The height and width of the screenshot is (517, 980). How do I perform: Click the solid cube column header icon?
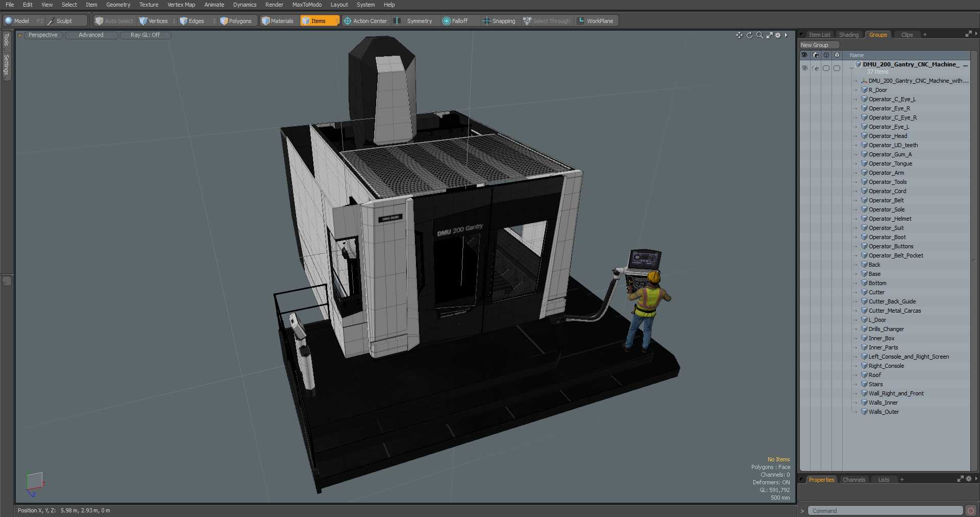pos(837,55)
